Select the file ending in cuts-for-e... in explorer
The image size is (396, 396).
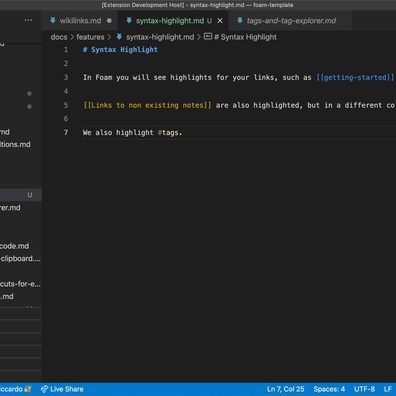point(21,284)
